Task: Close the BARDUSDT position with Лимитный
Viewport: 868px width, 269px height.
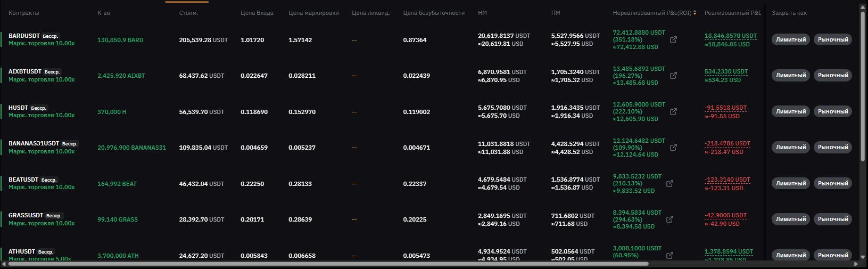Action: (x=790, y=39)
